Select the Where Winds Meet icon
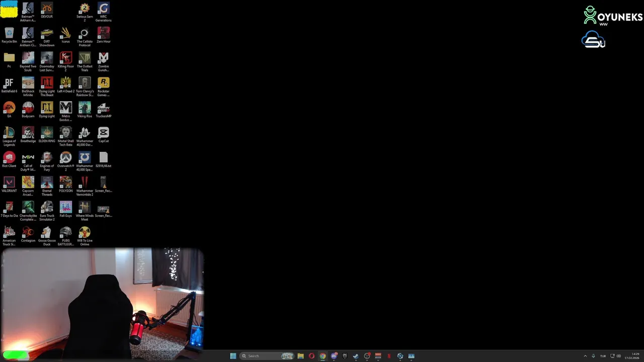The height and width of the screenshot is (362, 644). pos(85,211)
